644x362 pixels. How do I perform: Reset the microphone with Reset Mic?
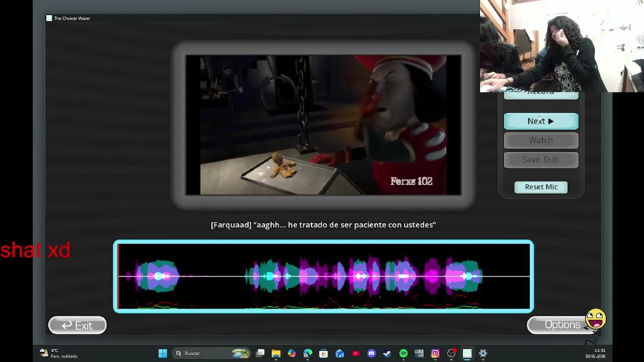pos(541,187)
